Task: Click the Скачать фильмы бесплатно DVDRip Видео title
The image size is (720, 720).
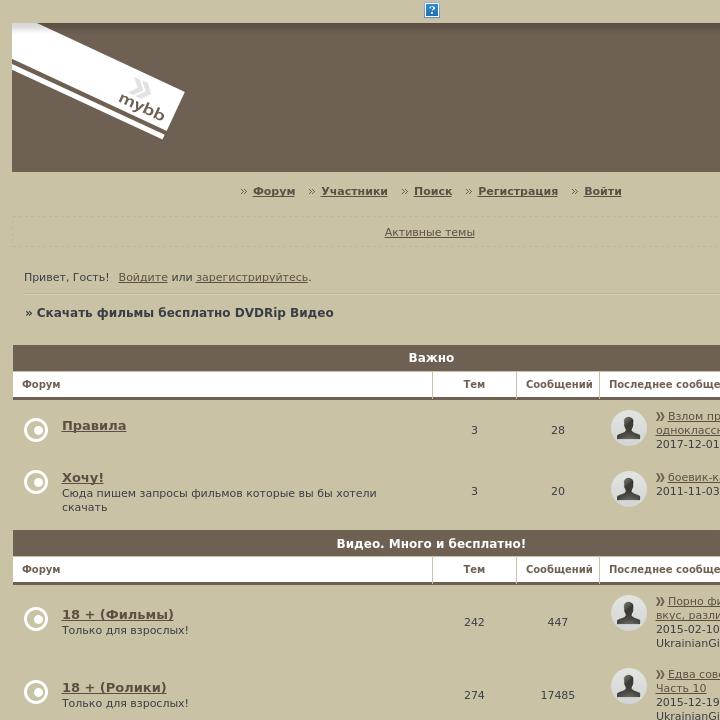Action: pos(185,313)
